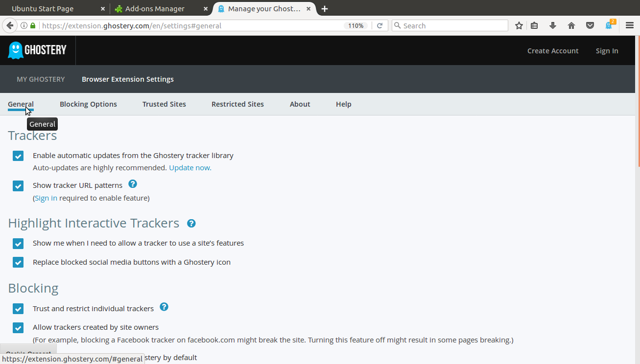The image size is (640, 364).
Task: Toggle Show tracker URL patterns checkbox
Action: point(18,186)
